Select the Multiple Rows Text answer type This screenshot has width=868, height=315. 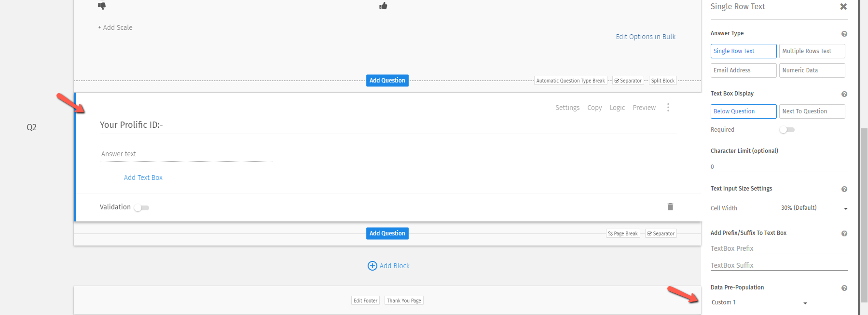coord(812,51)
